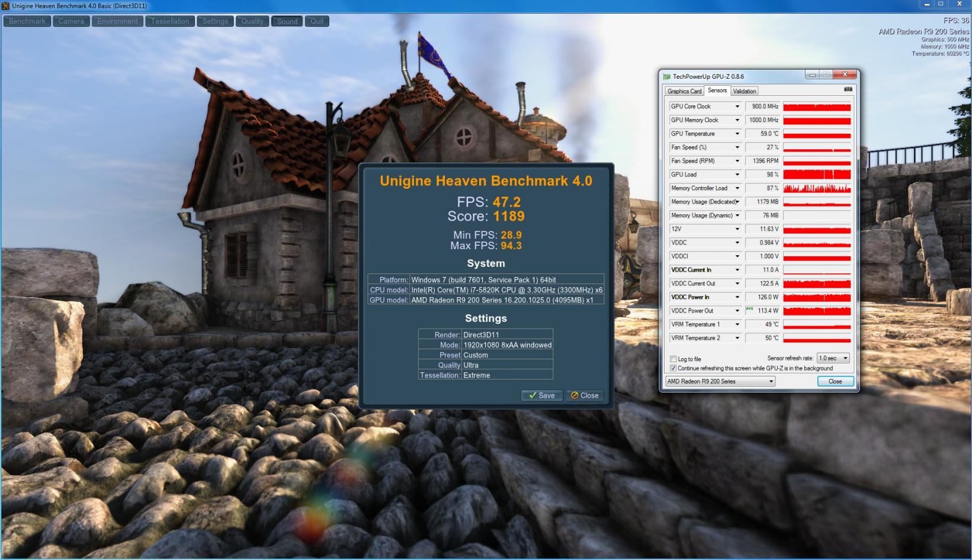Click the FPS 47.2 result text

(x=489, y=202)
